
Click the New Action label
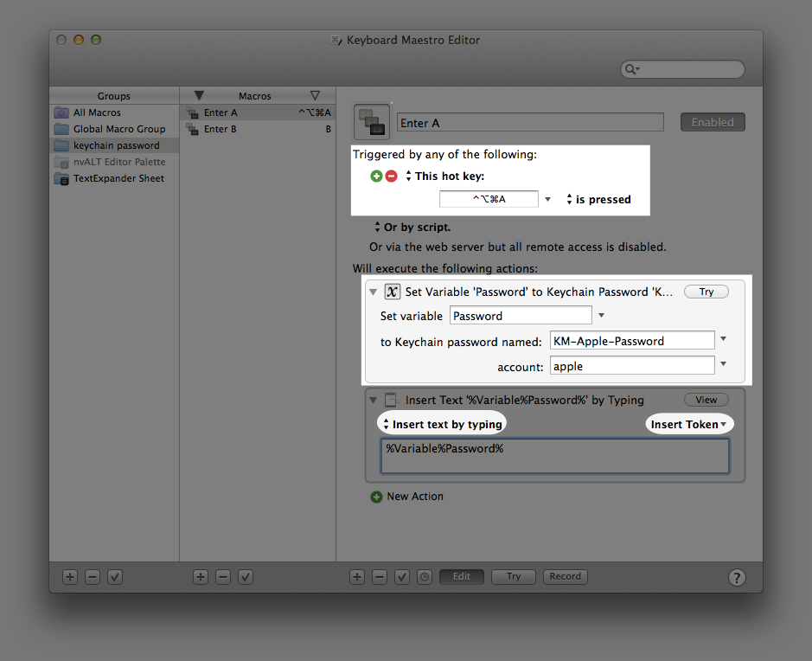[415, 497]
